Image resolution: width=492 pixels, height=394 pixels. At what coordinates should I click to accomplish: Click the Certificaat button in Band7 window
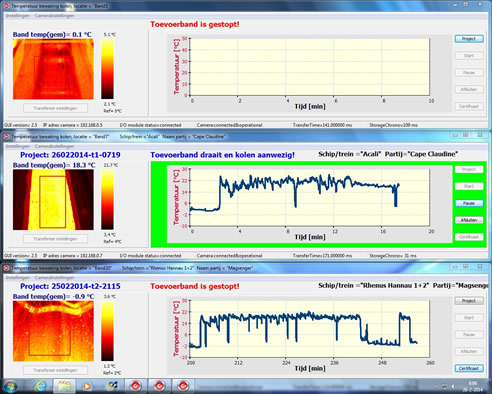tap(469, 237)
